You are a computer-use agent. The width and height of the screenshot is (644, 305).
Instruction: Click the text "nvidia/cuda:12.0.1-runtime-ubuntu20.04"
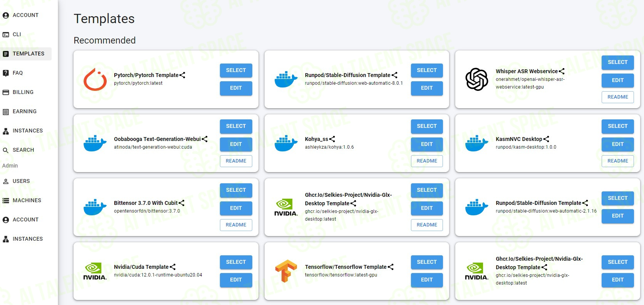158,275
